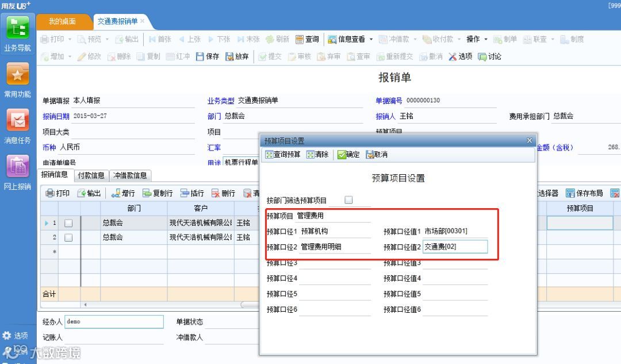The image size is (621, 364).
Task: Click the 清除 button in dialog
Action: click(317, 155)
